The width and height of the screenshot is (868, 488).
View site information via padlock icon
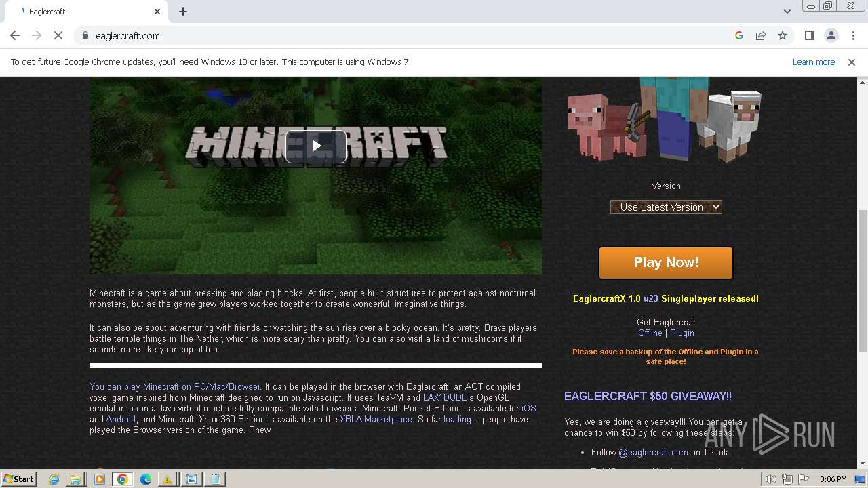tap(85, 35)
